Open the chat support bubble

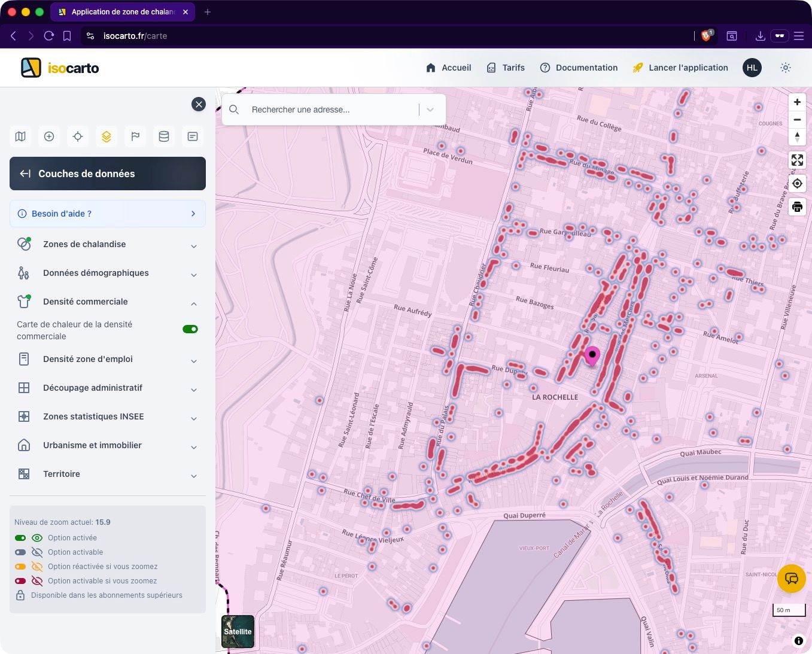point(791,579)
